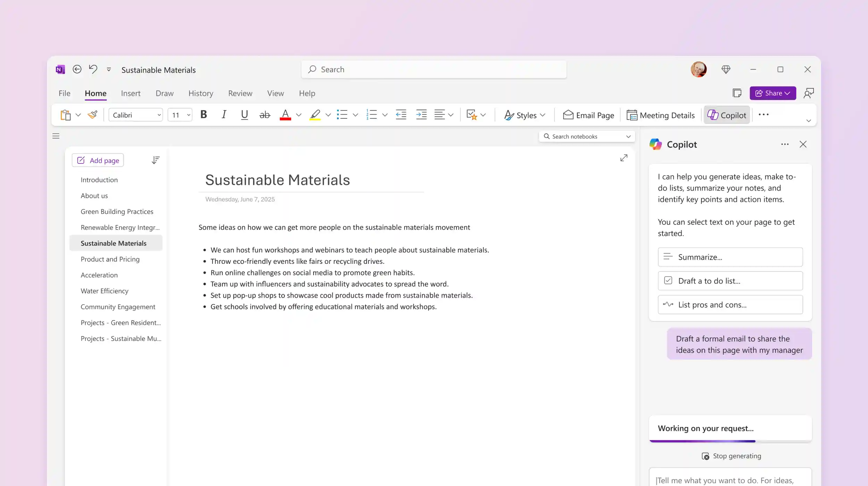Switch to the Review tab
Viewport: 868px width, 486px height.
240,93
